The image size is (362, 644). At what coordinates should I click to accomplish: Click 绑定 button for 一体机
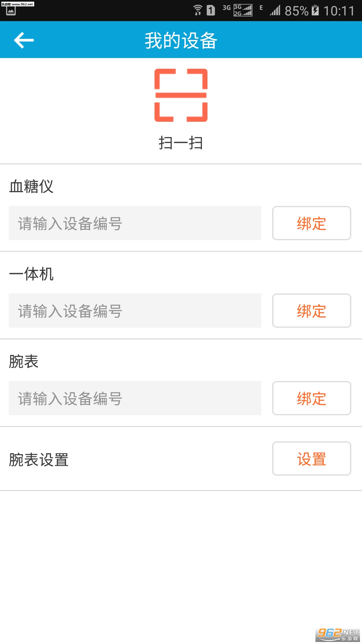311,311
